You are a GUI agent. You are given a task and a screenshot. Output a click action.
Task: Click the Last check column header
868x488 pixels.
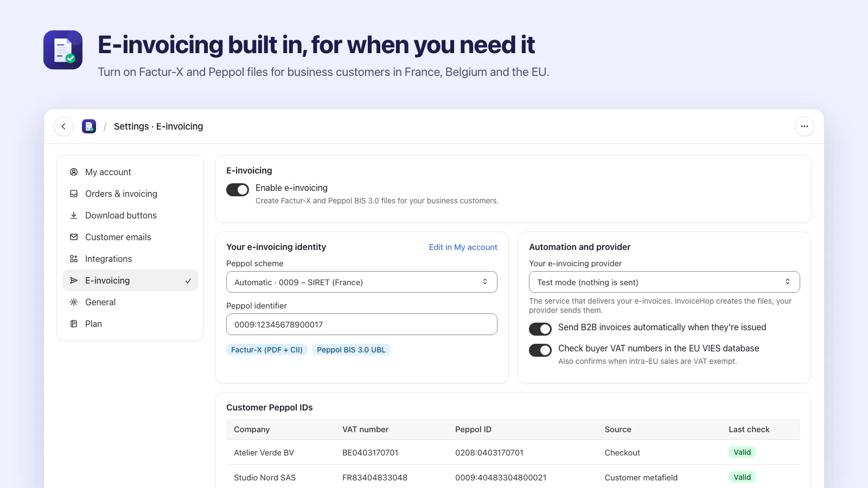click(x=749, y=429)
